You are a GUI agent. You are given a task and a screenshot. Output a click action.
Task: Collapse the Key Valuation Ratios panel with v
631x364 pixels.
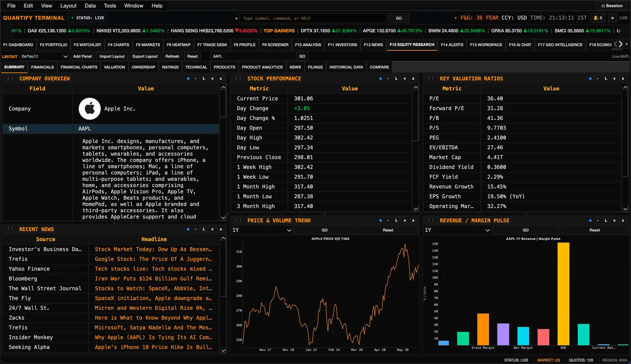[614, 78]
